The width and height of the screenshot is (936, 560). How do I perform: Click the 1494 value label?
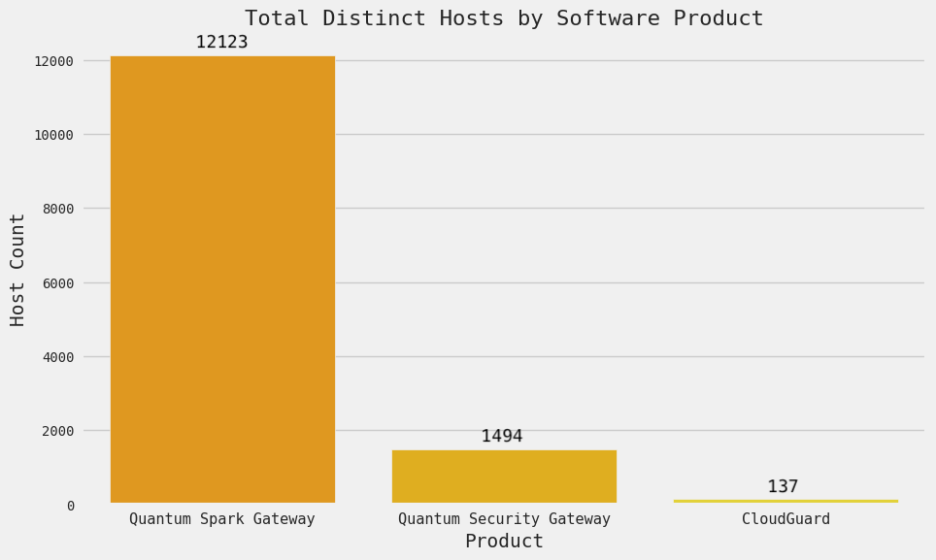pyautogui.click(x=502, y=437)
